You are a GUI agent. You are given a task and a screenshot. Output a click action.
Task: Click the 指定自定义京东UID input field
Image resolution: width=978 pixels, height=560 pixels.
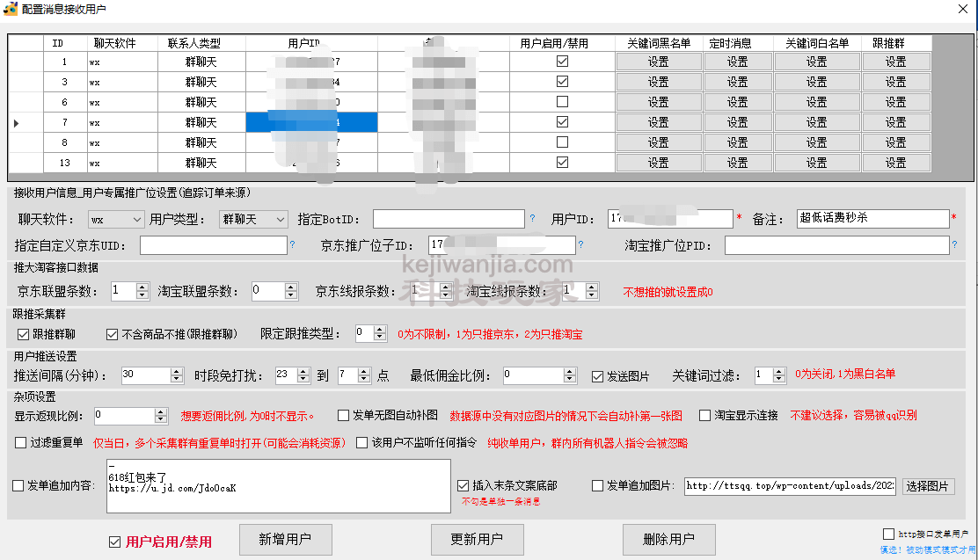click(x=214, y=245)
